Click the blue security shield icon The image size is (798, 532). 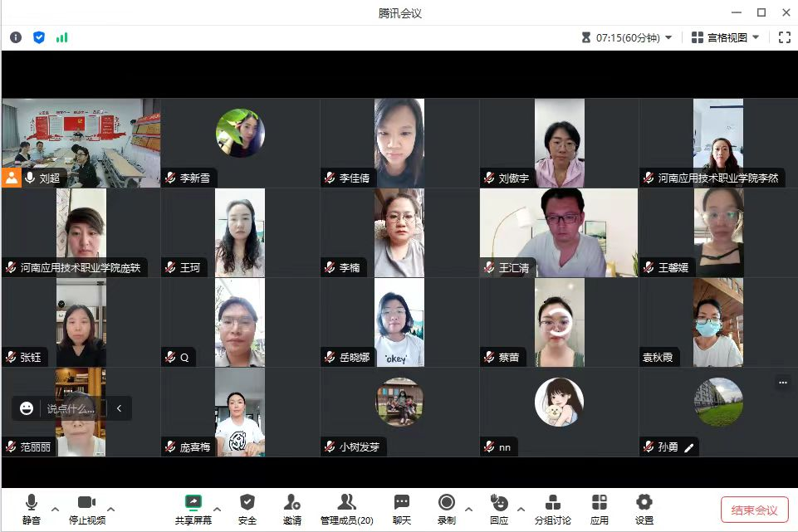(39, 37)
